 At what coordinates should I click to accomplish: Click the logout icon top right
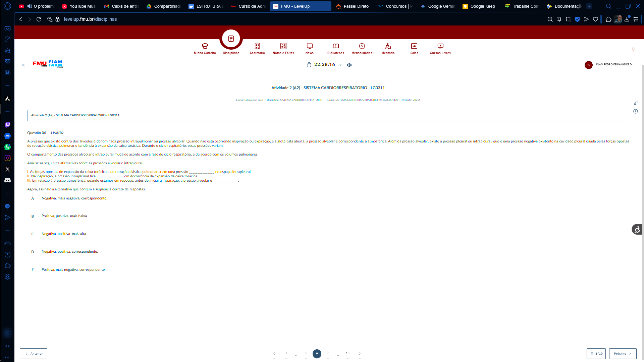[x=634, y=49]
